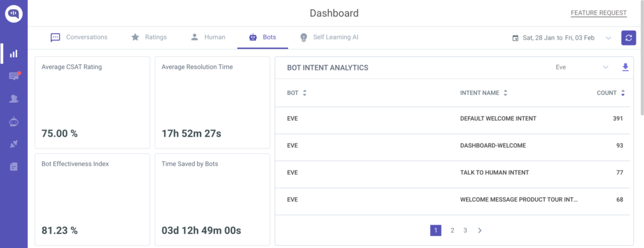Click the Kommunicate logo at top left
This screenshot has width=644, height=248.
14,14
